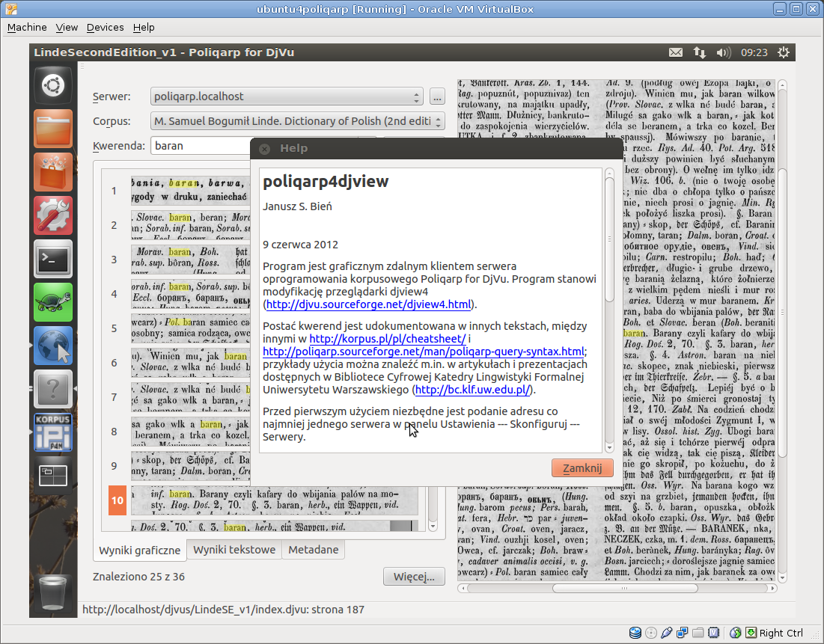Click the VirtualBox network adapter status icon

click(x=682, y=633)
